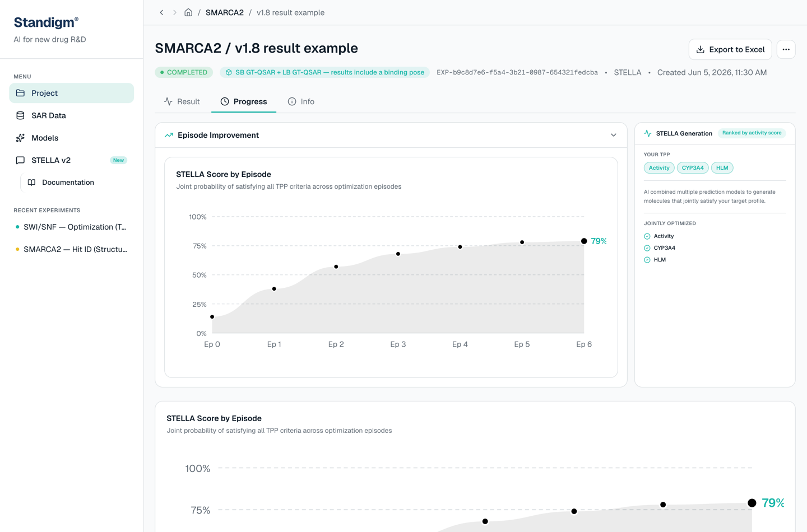807x532 pixels.
Task: Open SAR Data in the sidebar menu
Action: [x=72, y=115]
